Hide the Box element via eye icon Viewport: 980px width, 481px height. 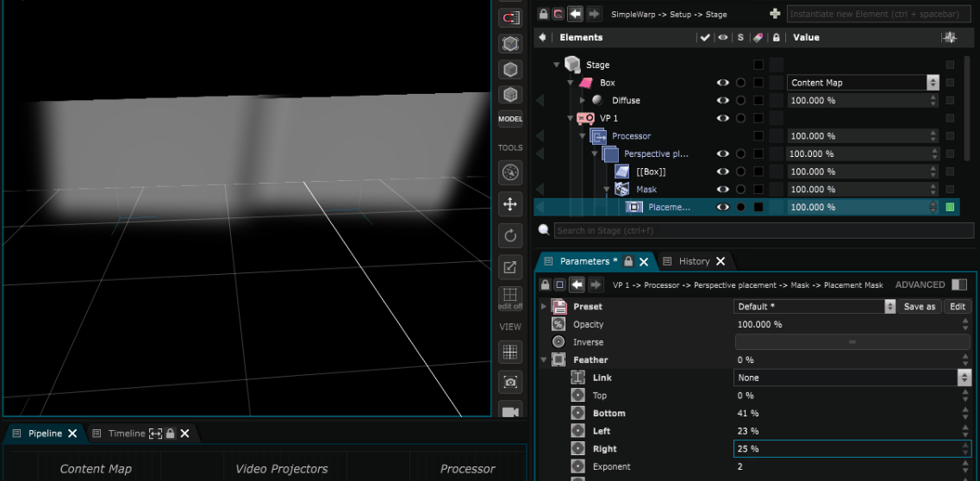tap(723, 83)
